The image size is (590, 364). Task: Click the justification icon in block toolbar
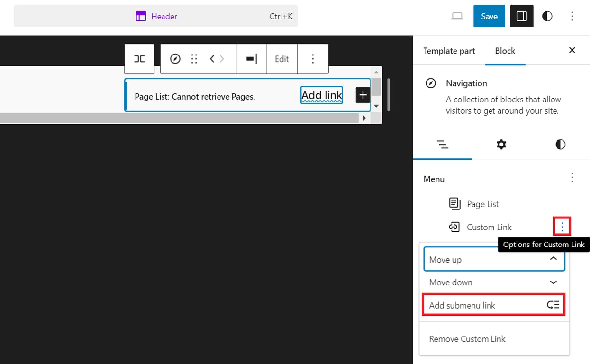pos(251,58)
